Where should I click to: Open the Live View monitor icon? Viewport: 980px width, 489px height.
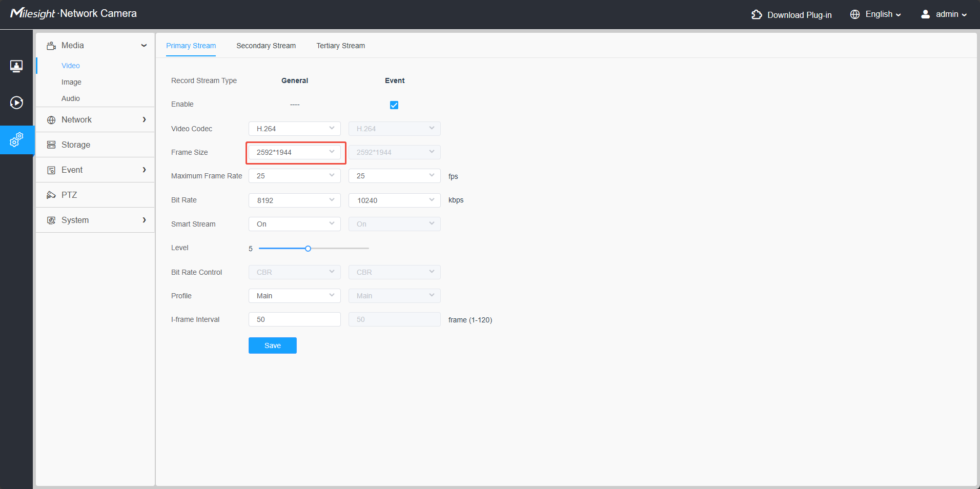point(16,66)
